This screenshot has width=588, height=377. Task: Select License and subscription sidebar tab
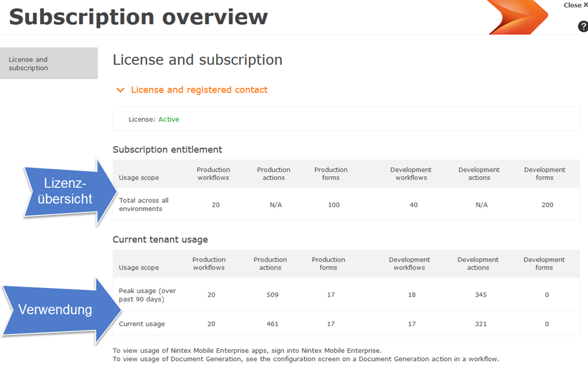[49, 64]
